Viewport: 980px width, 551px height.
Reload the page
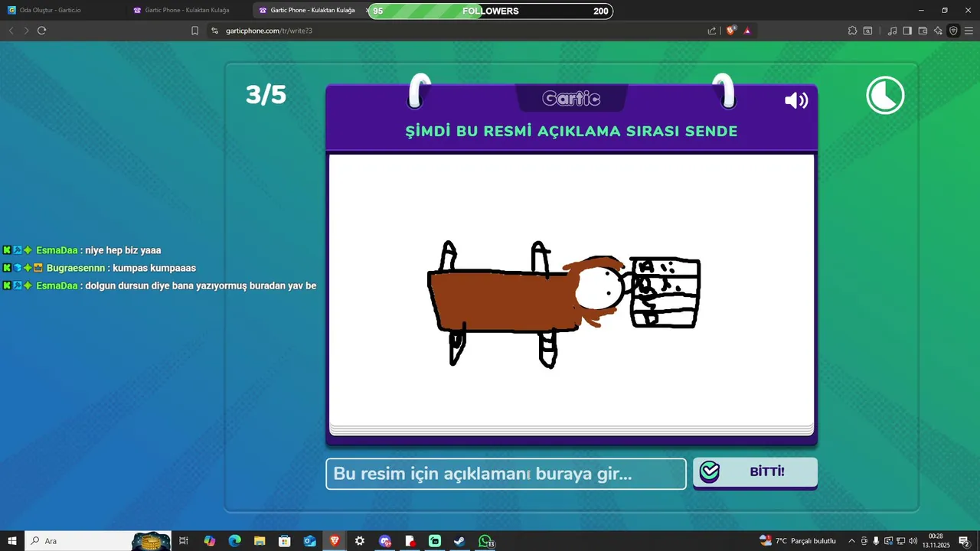click(x=41, y=31)
